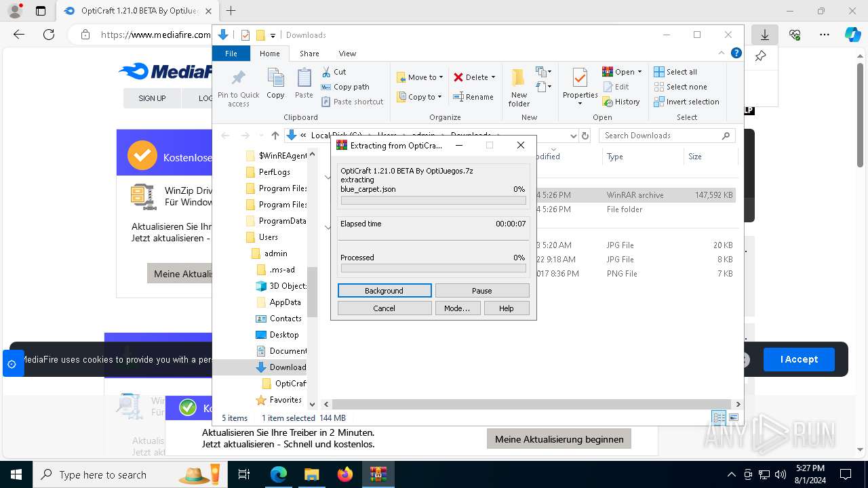Image resolution: width=868 pixels, height=488 pixels.
Task: Click Meine Aktualisierung beginnen button
Action: [559, 439]
